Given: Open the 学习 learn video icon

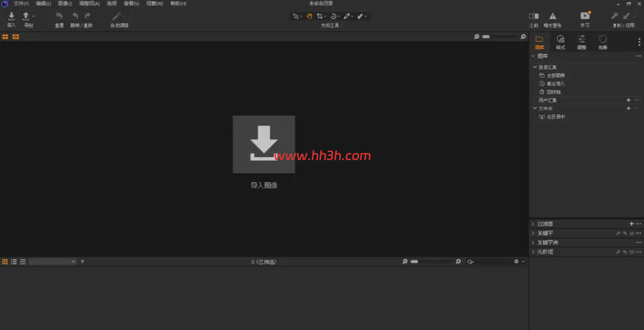Looking at the screenshot, I should click(x=585, y=15).
